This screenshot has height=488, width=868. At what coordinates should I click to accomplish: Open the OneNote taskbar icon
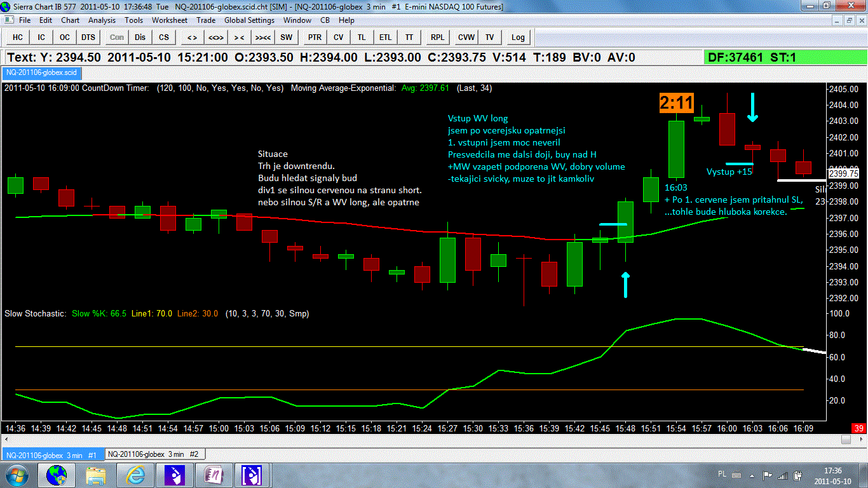[214, 475]
